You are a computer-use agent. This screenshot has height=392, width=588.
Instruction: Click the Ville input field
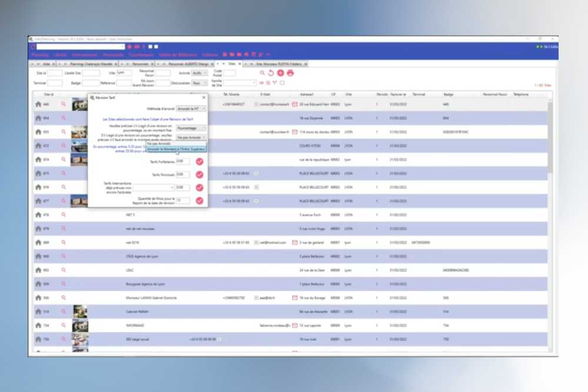[x=123, y=73]
